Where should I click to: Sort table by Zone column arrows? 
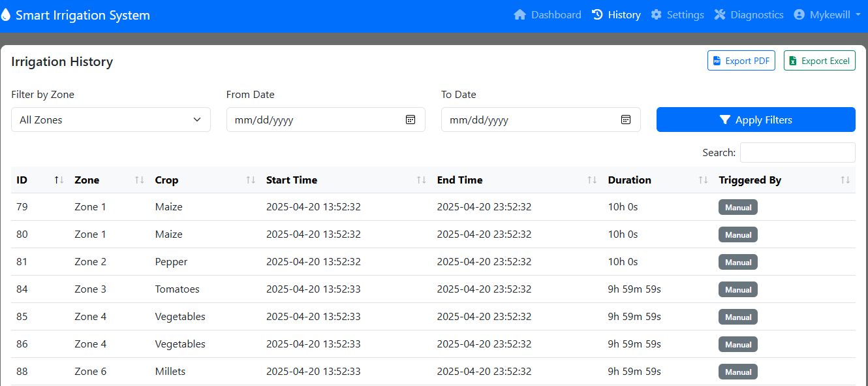(x=139, y=180)
